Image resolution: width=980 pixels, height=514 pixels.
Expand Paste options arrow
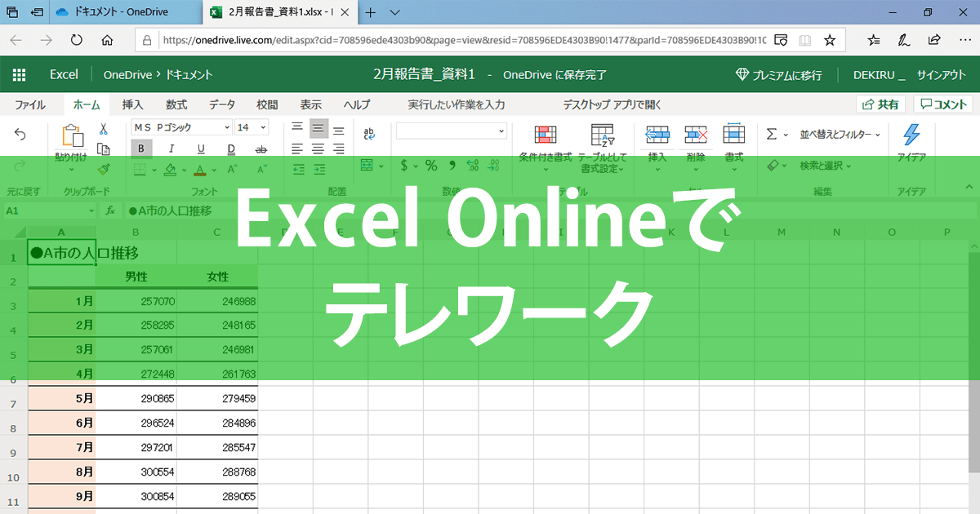(x=71, y=170)
